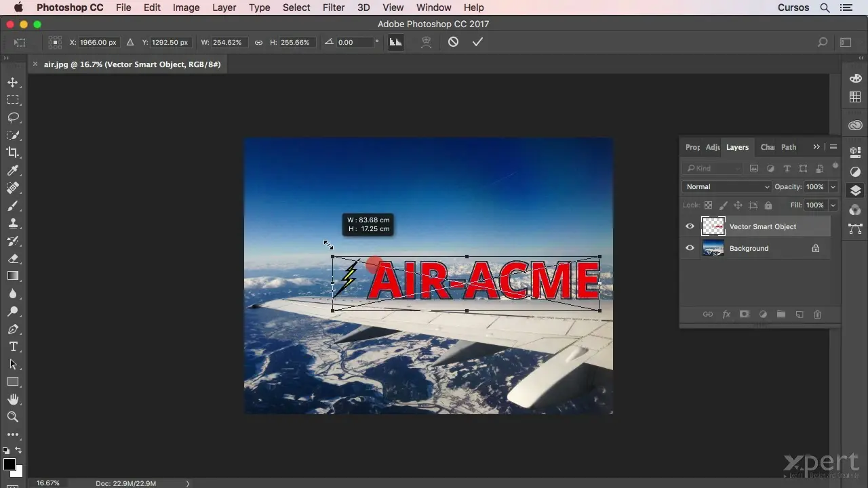Open the blend mode Normal dropdown
The height and width of the screenshot is (488, 868).
727,187
